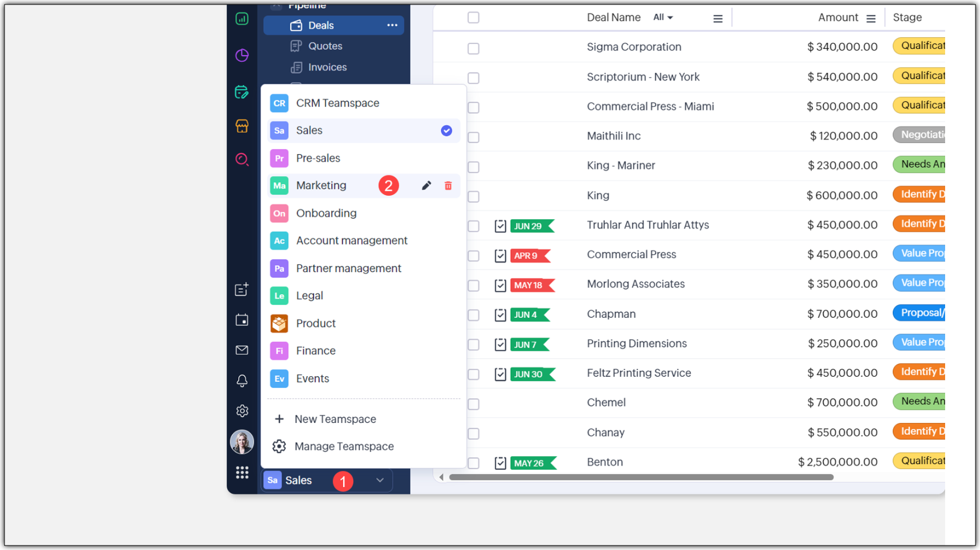The width and height of the screenshot is (980, 550).
Task: Open the All filter dropdown beside Deal Name
Action: [663, 17]
